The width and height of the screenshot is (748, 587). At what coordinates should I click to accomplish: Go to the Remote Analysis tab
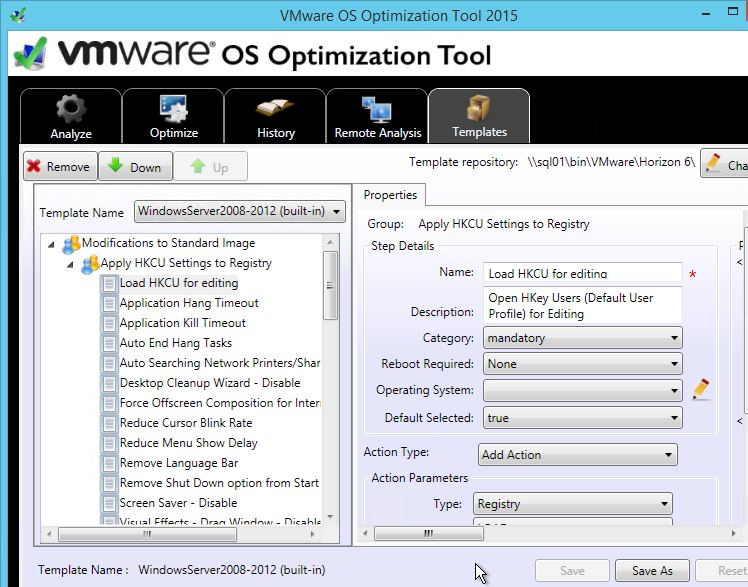[377, 116]
